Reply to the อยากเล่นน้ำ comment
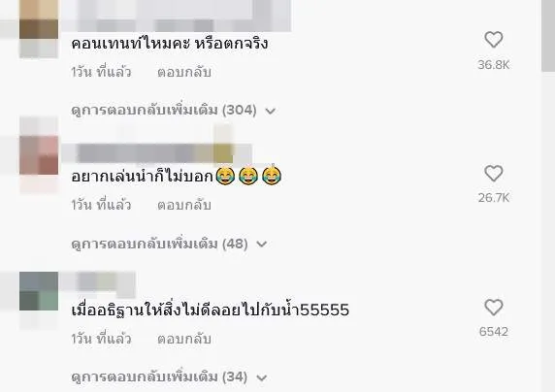The width and height of the screenshot is (555, 392). point(184,206)
